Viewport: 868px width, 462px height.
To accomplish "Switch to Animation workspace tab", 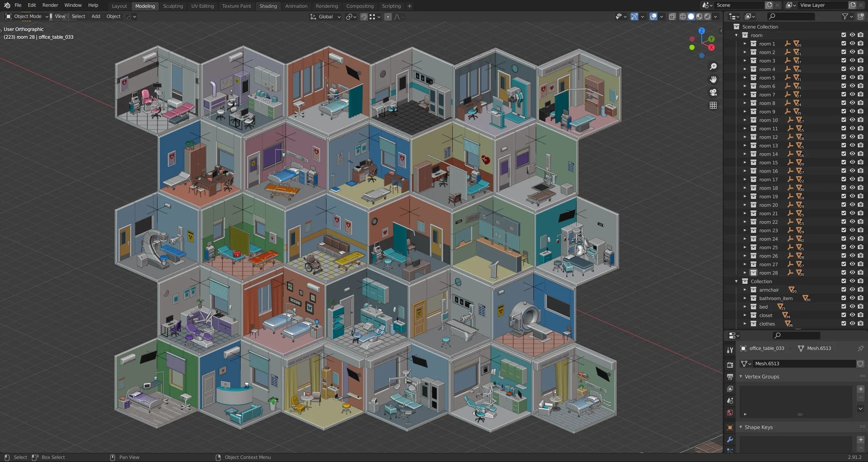I will pyautogui.click(x=296, y=6).
